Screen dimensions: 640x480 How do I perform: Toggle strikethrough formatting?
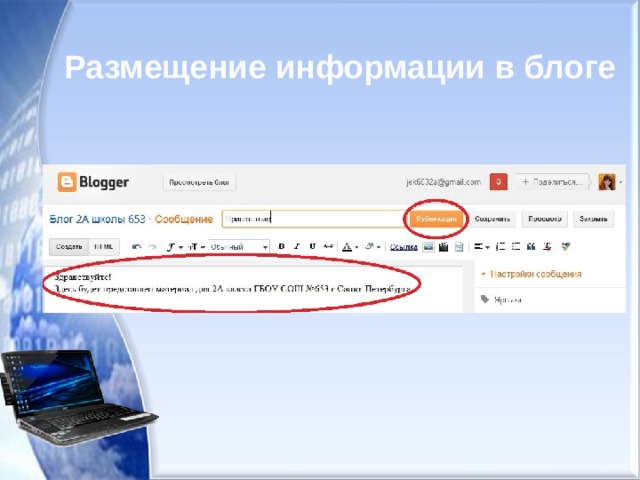(328, 246)
